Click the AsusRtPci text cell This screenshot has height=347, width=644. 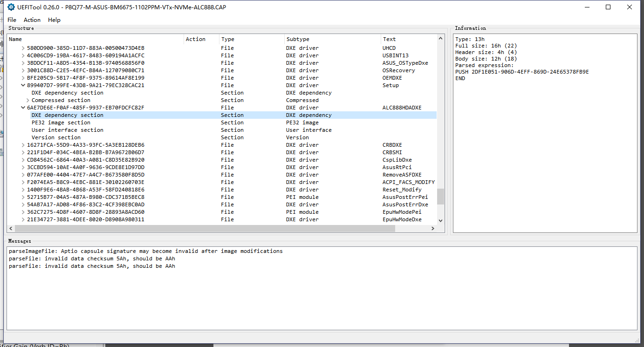click(x=397, y=167)
